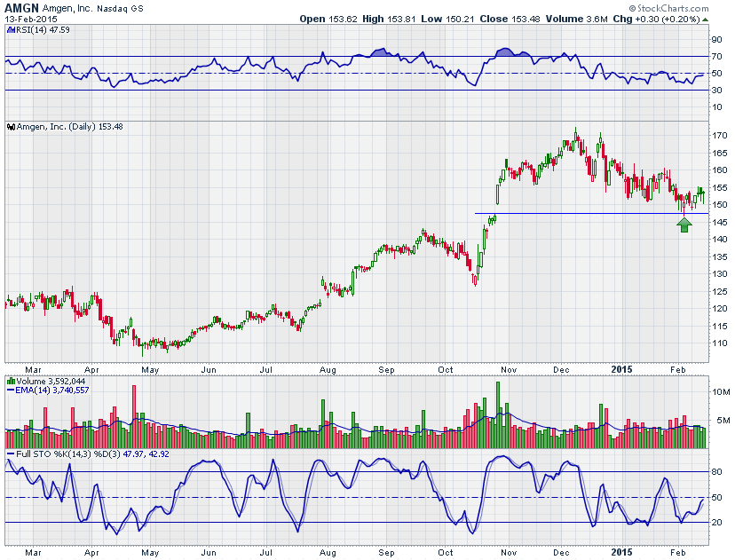
Task: Click the 'EMA(14) 3,740,557' legend text
Action: point(52,390)
